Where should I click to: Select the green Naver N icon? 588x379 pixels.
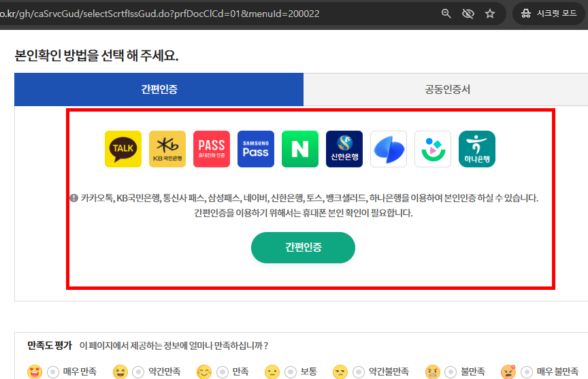pos(300,149)
